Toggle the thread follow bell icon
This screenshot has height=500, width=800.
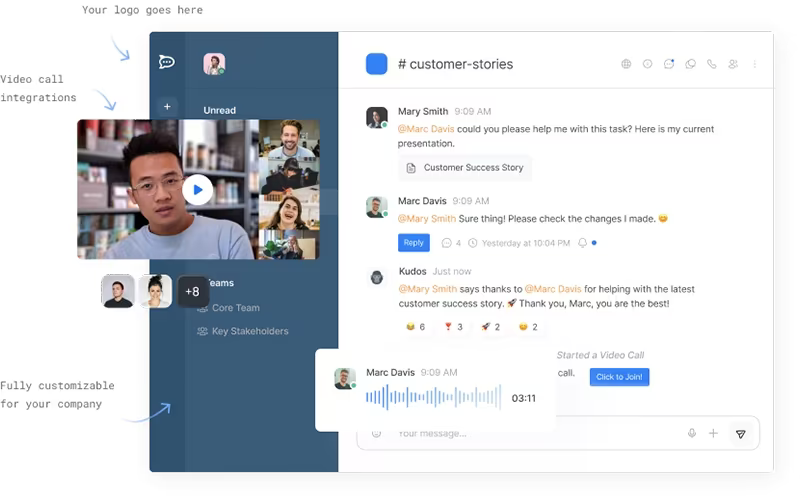[x=582, y=243]
